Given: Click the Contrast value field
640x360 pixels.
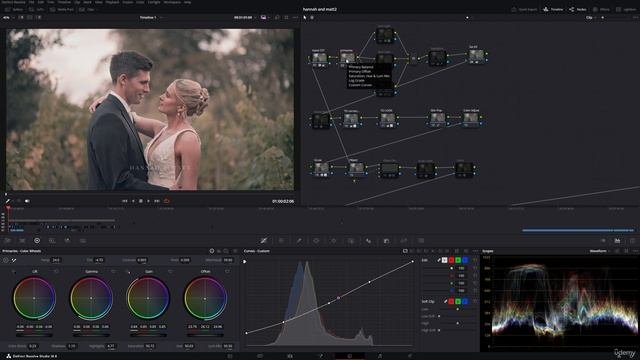Looking at the screenshot, I should 142,260.
